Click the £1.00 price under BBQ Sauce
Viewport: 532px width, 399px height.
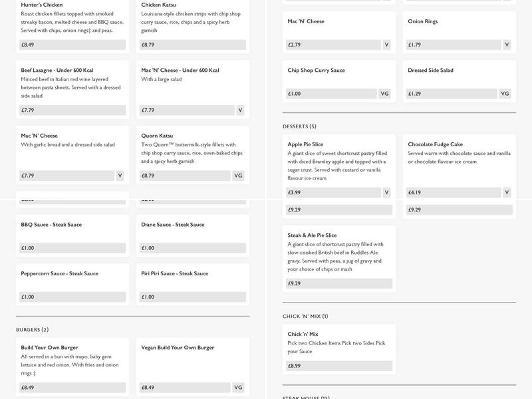click(x=72, y=248)
